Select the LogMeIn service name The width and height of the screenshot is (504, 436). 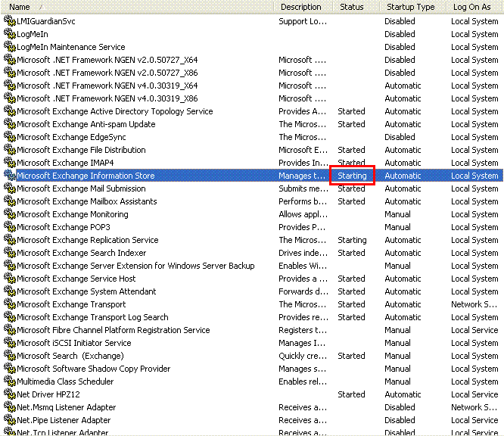pyautogui.click(x=33, y=34)
